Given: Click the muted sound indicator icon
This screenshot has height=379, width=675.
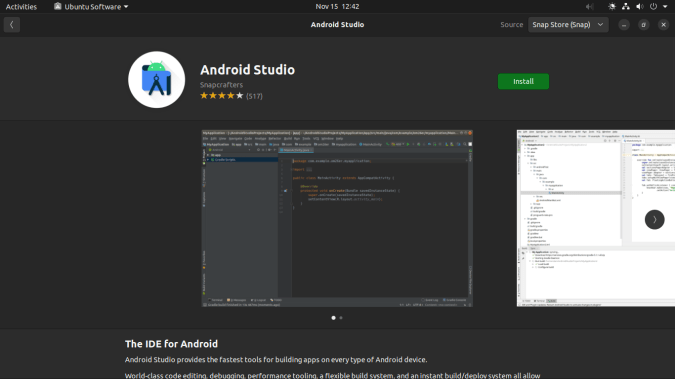Looking at the screenshot, I should (589, 6).
